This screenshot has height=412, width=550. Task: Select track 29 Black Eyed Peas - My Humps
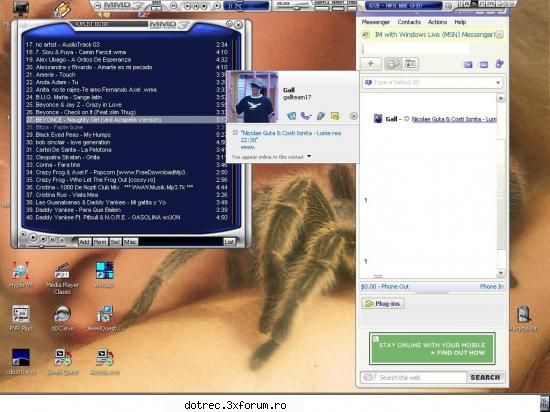(127, 135)
